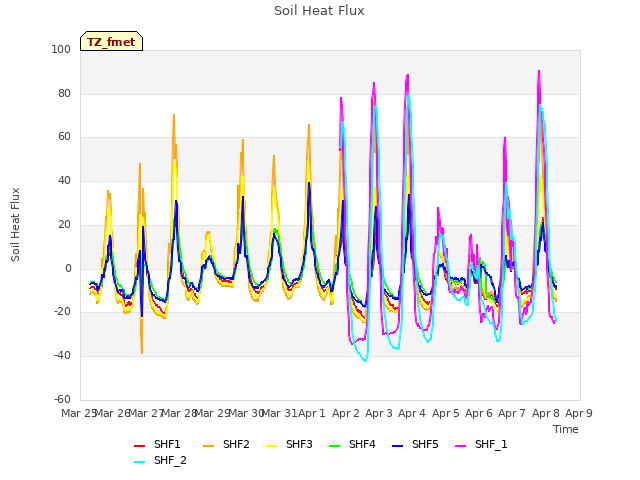Click the Time axis label
640x480 pixels.
coord(566,429)
